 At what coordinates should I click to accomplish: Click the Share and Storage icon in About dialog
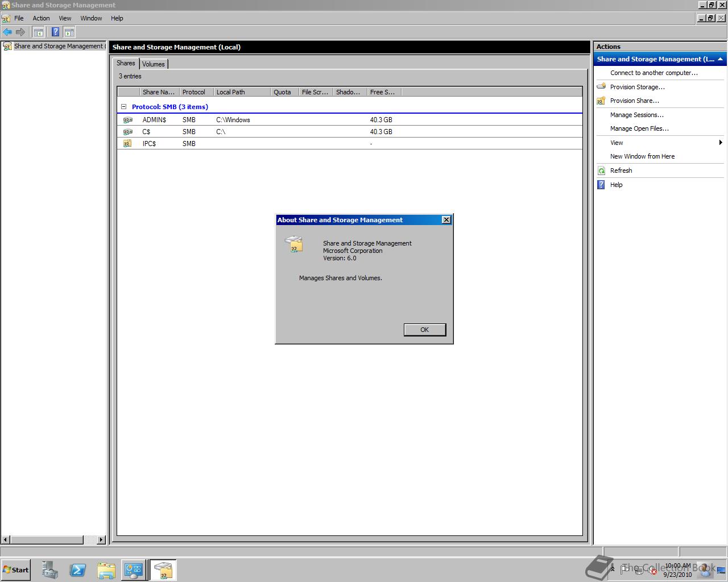click(293, 244)
